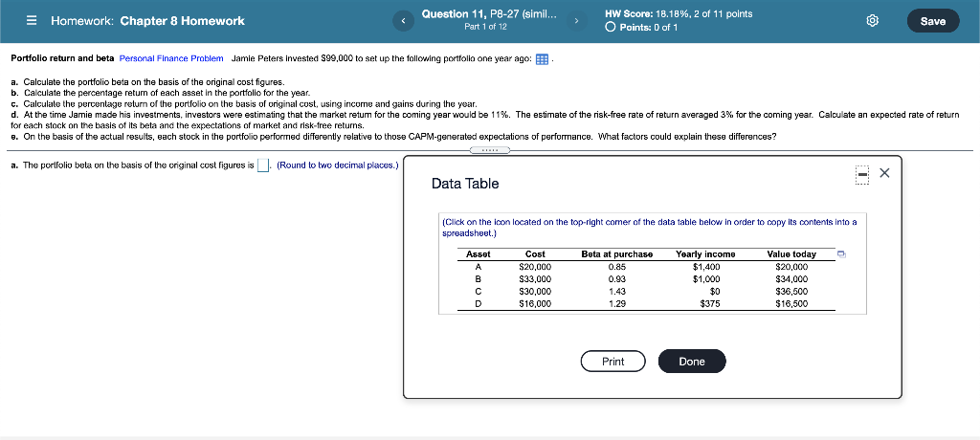Select yearly income $375 cell
The width and height of the screenshot is (980, 440).
(x=710, y=304)
